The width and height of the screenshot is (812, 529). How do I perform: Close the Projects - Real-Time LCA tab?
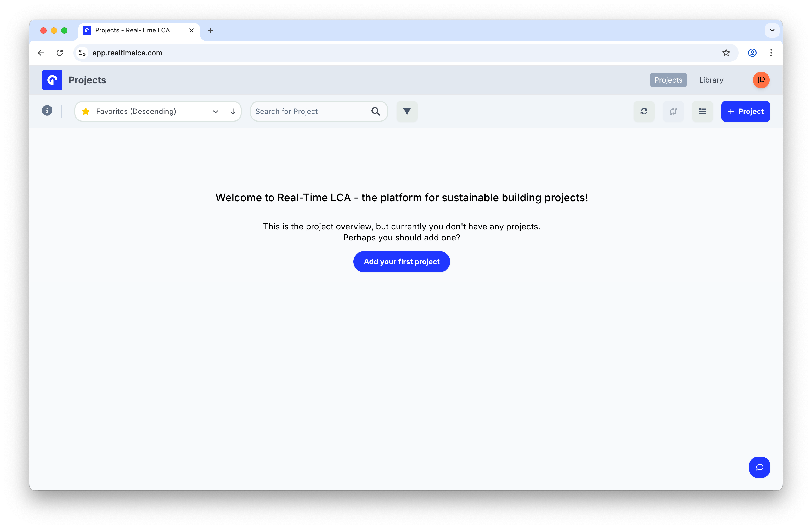coord(191,30)
